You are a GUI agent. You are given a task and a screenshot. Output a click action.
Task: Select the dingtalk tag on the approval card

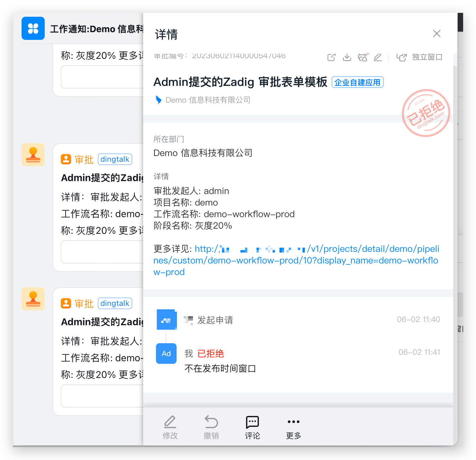pos(114,159)
